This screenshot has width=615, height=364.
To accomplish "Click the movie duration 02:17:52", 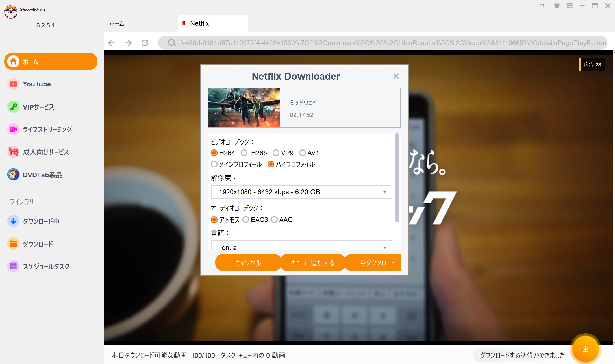I will tap(301, 115).
